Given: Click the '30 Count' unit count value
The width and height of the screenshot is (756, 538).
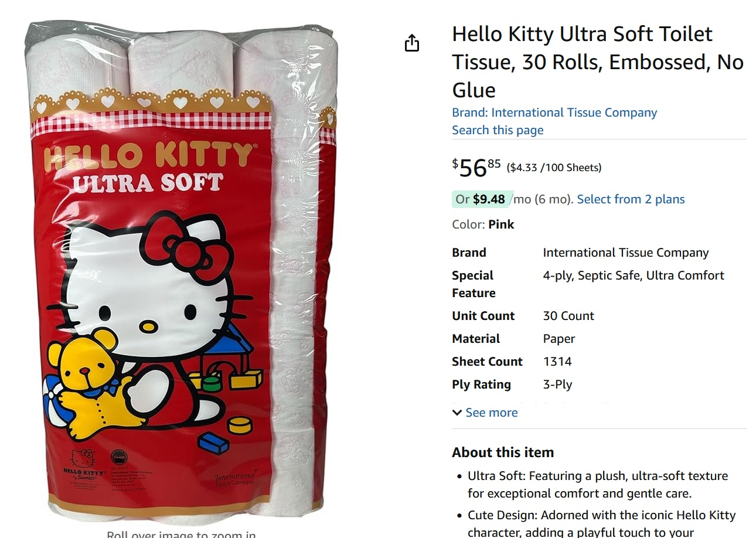Looking at the screenshot, I should pos(568,316).
